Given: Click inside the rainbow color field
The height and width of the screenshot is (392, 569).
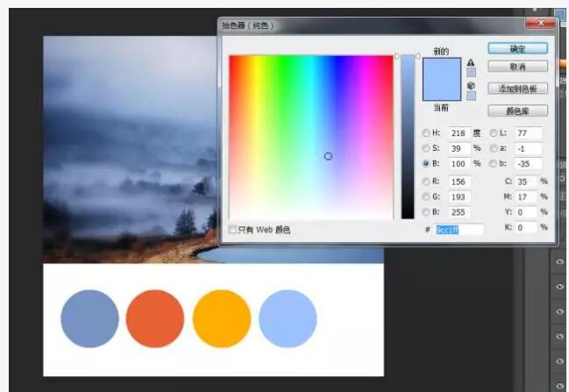Looking at the screenshot, I should pyautogui.click(x=310, y=137).
